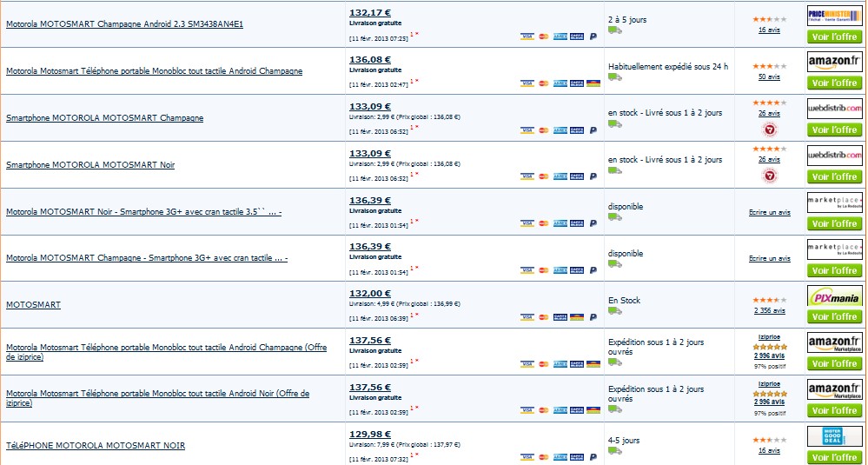Click the webdistrib logo for MOTOSMART Noir

[834, 155]
